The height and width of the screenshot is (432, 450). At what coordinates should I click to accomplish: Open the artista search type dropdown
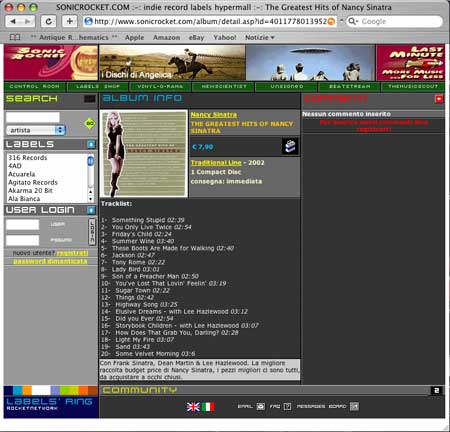point(36,130)
